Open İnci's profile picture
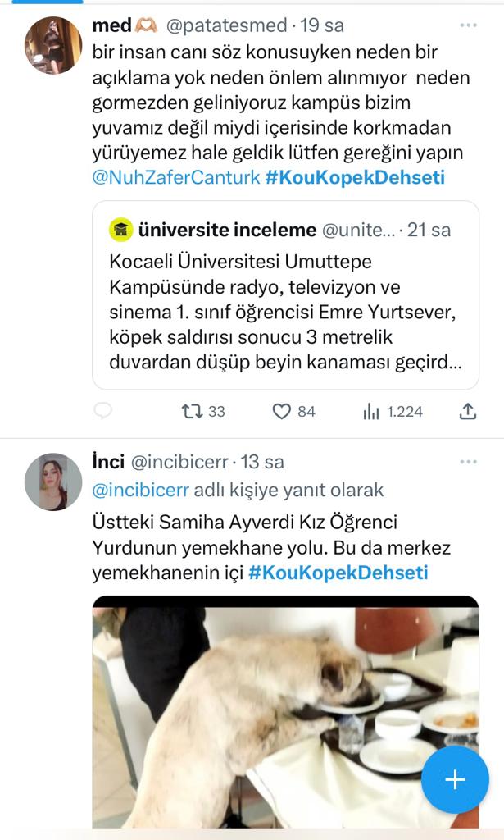Screen dimensions: 504x840 point(53,482)
